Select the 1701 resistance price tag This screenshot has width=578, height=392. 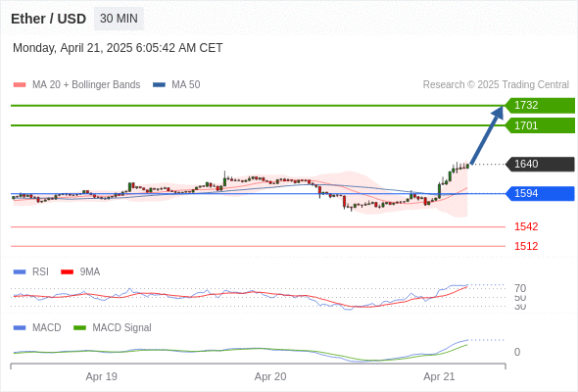coord(540,125)
